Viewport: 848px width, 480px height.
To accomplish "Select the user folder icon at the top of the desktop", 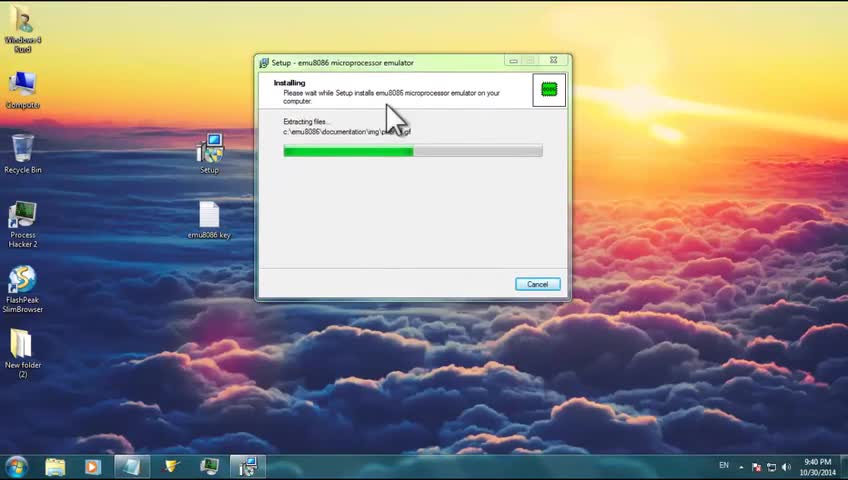I will coord(23,30).
